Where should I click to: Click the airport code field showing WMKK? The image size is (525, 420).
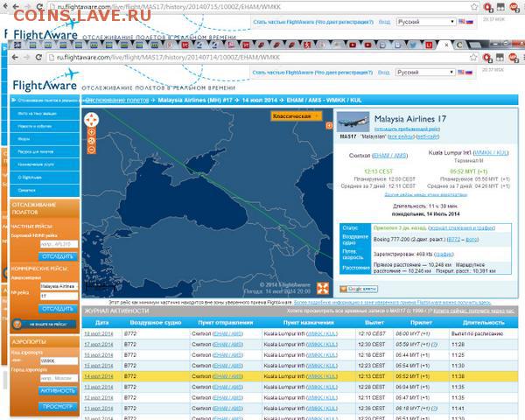coord(59,361)
